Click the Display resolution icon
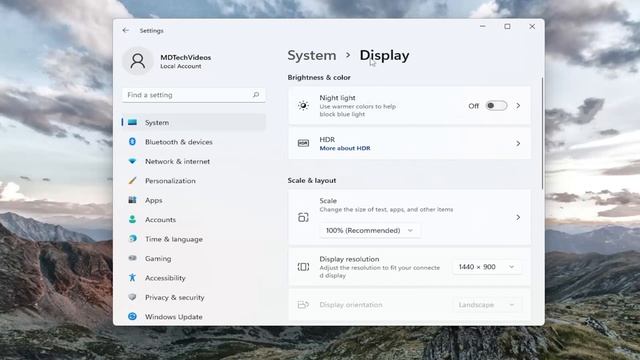Image resolution: width=640 pixels, height=360 pixels. (303, 267)
